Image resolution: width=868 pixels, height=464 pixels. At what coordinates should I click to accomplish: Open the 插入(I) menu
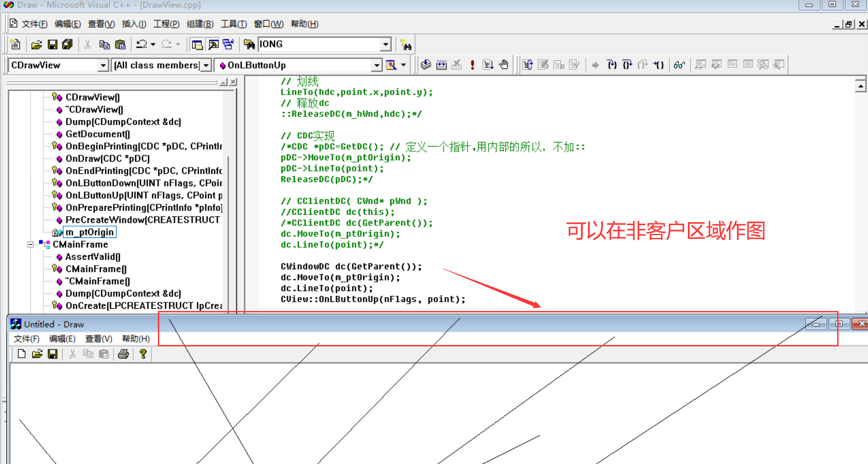pos(134,24)
